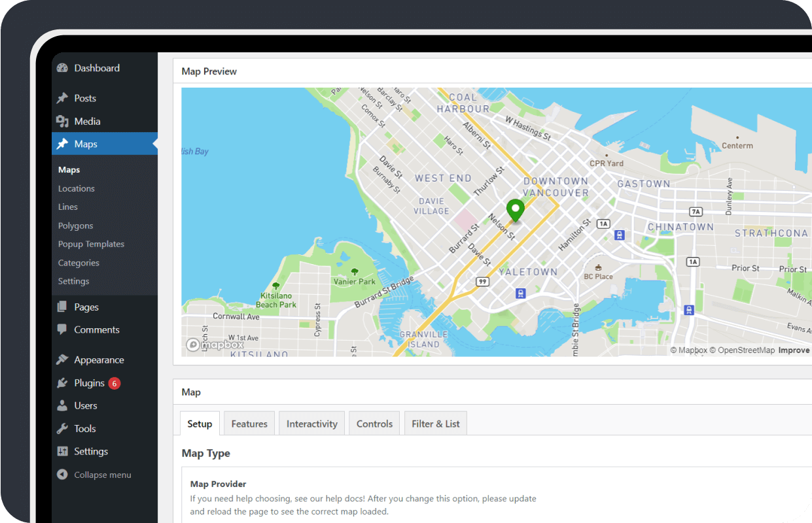Click the Users person icon
This screenshot has width=812, height=523.
(x=62, y=405)
